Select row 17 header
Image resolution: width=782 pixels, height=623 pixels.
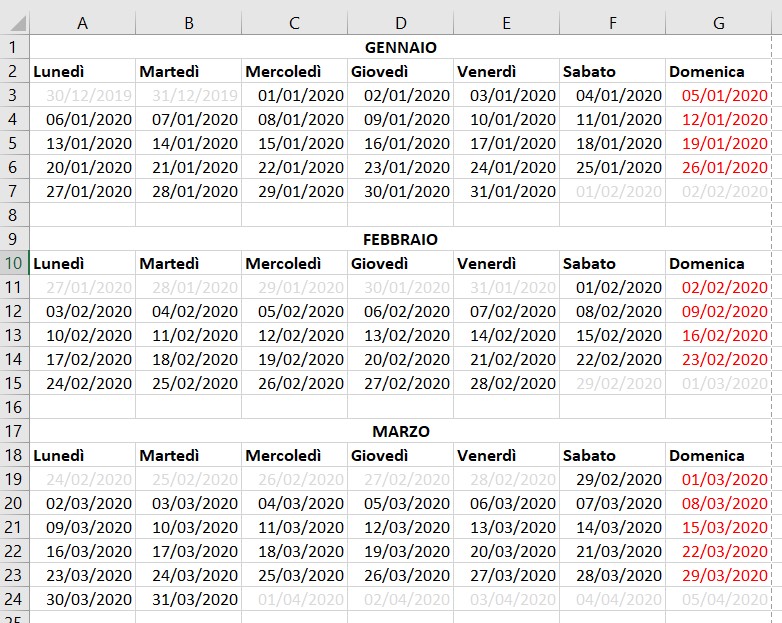click(x=14, y=432)
